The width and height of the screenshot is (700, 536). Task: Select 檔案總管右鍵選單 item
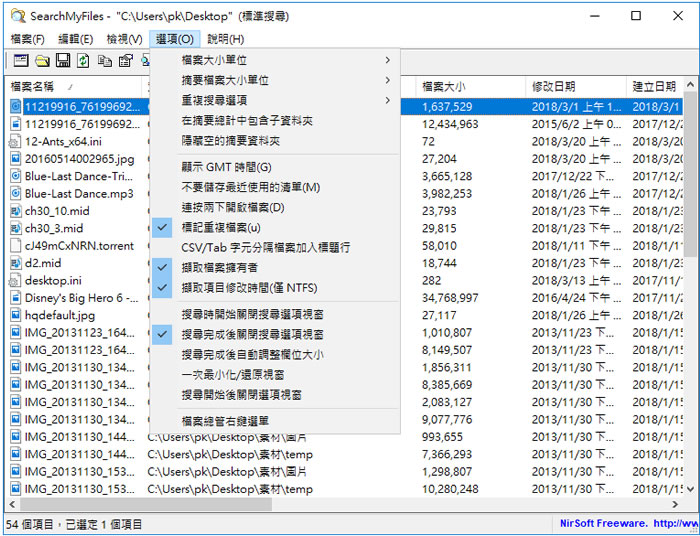pyautogui.click(x=275, y=421)
